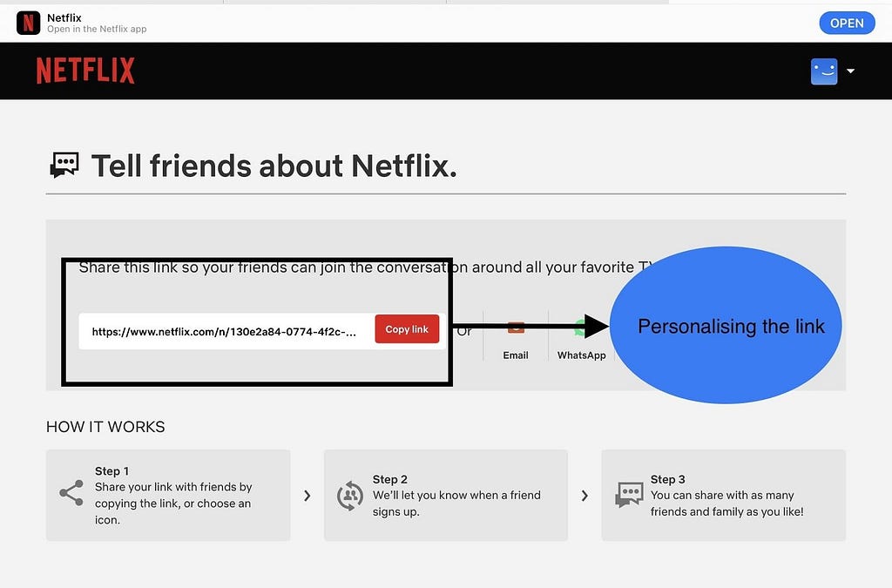Tap the OPEN button in app banner
This screenshot has height=588, width=892.
pyautogui.click(x=847, y=23)
